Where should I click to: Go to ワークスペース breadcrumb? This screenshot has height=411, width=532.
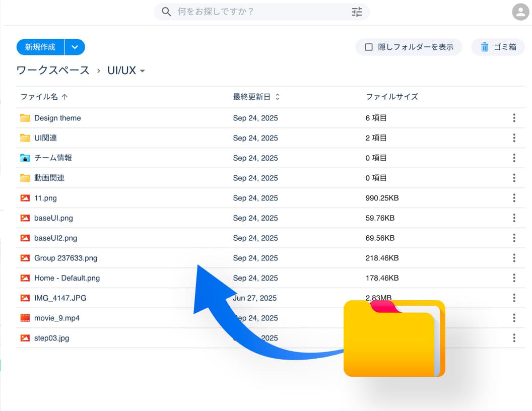pos(53,71)
